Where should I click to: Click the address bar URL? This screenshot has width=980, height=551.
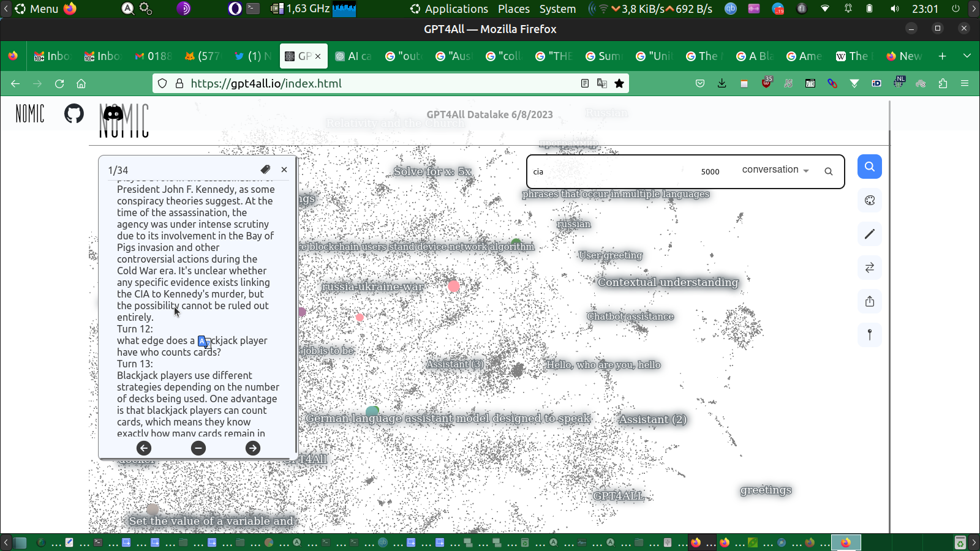click(x=266, y=83)
